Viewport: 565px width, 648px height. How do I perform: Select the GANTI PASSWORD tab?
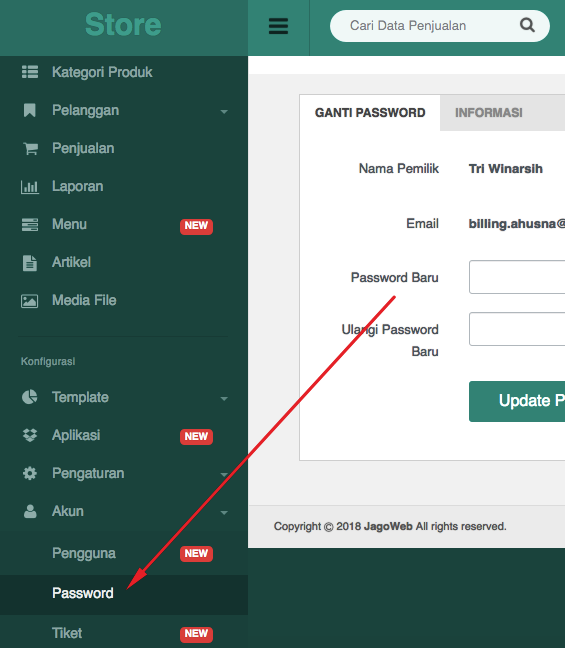pos(370,113)
